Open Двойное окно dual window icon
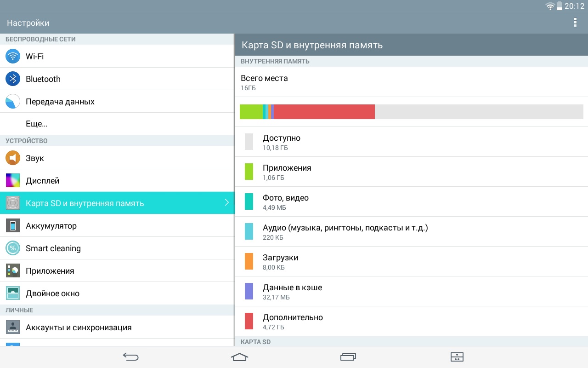Image resolution: width=588 pixels, height=368 pixels. (x=13, y=293)
